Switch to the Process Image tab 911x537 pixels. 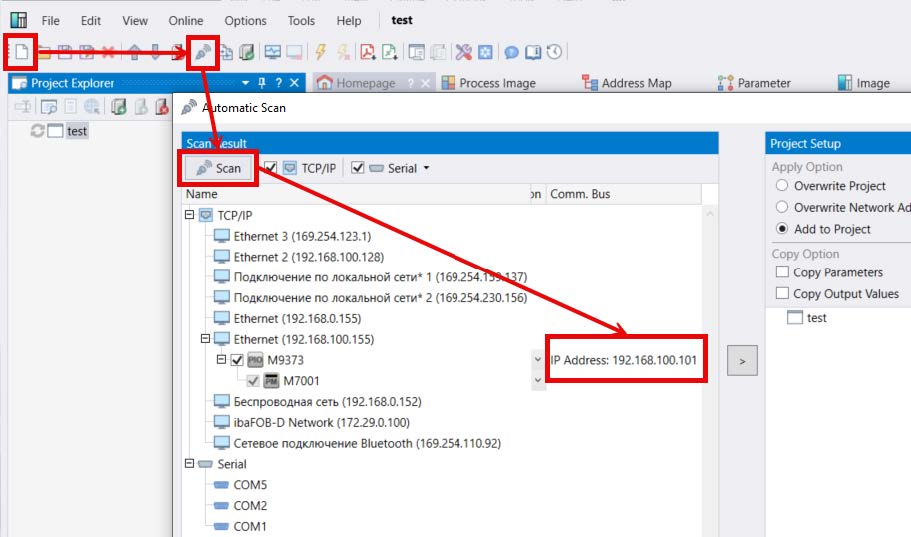tap(489, 83)
